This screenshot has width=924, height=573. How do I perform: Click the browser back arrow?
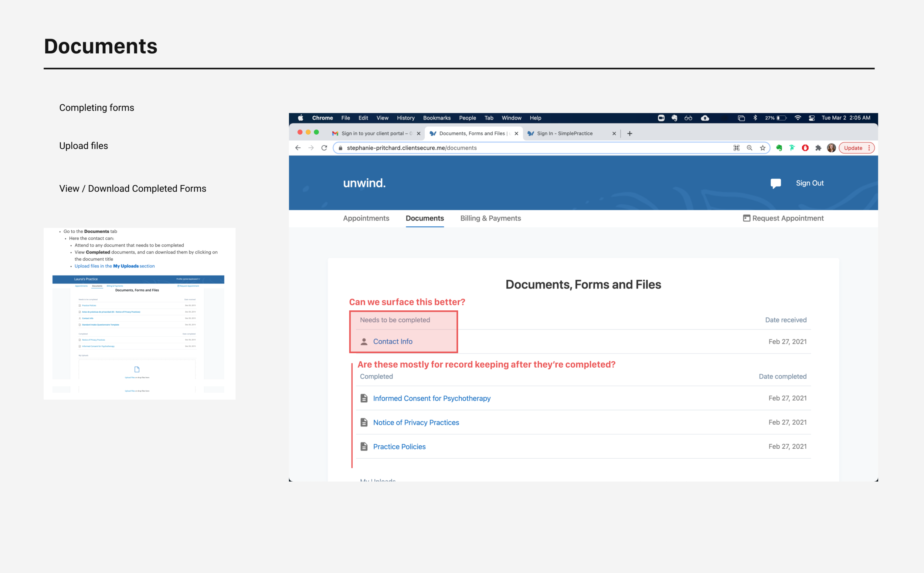click(298, 148)
